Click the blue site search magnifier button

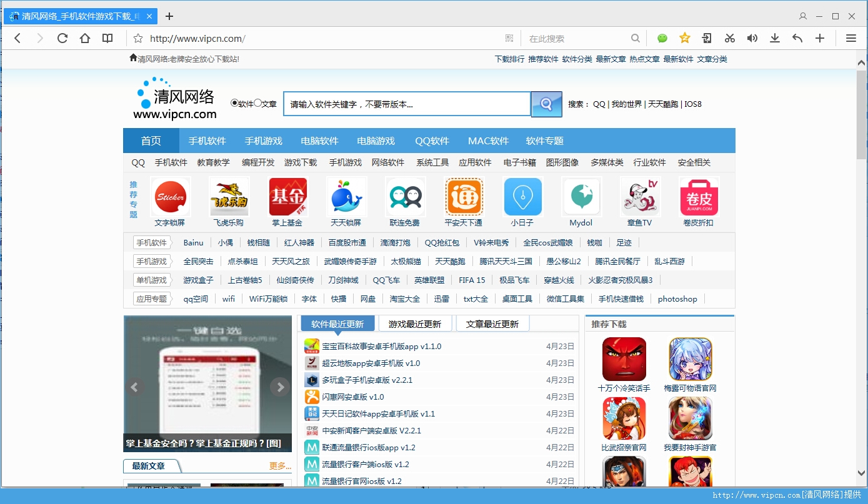547,104
